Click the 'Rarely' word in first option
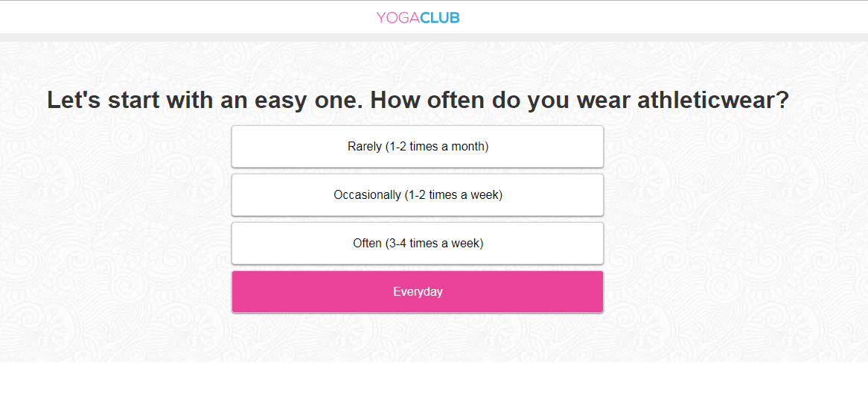 pos(365,147)
